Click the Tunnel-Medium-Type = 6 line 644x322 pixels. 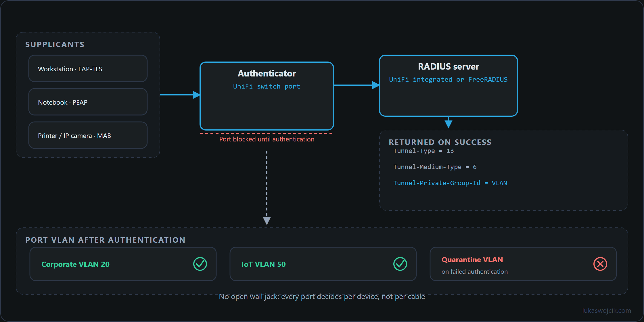click(435, 167)
